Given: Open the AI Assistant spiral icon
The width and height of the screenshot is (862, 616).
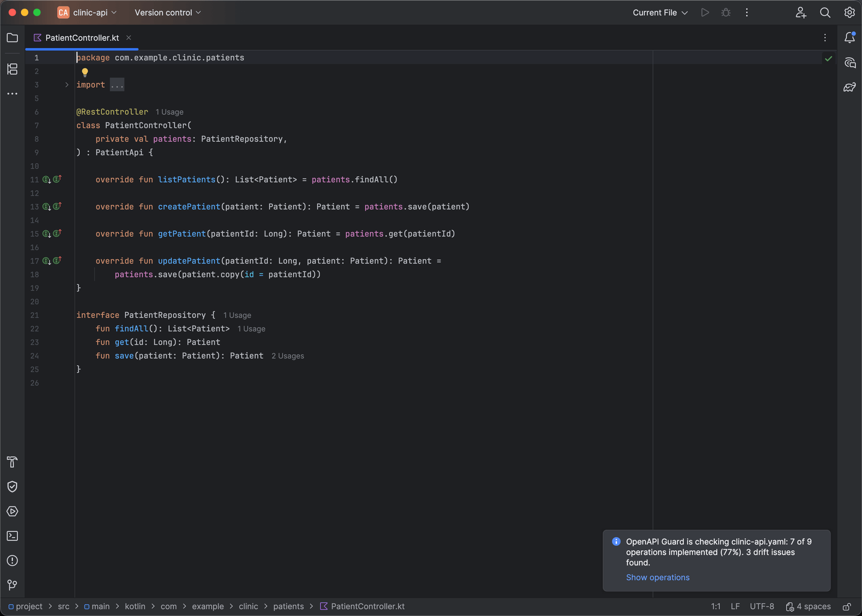Looking at the screenshot, I should click(x=850, y=63).
